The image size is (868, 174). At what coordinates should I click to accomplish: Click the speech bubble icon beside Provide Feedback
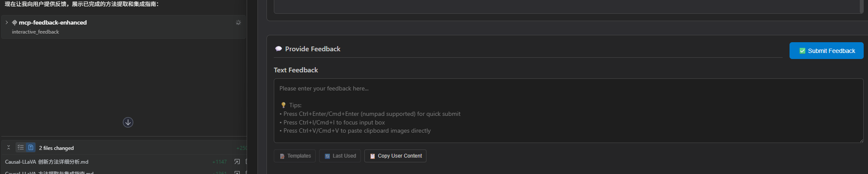279,49
